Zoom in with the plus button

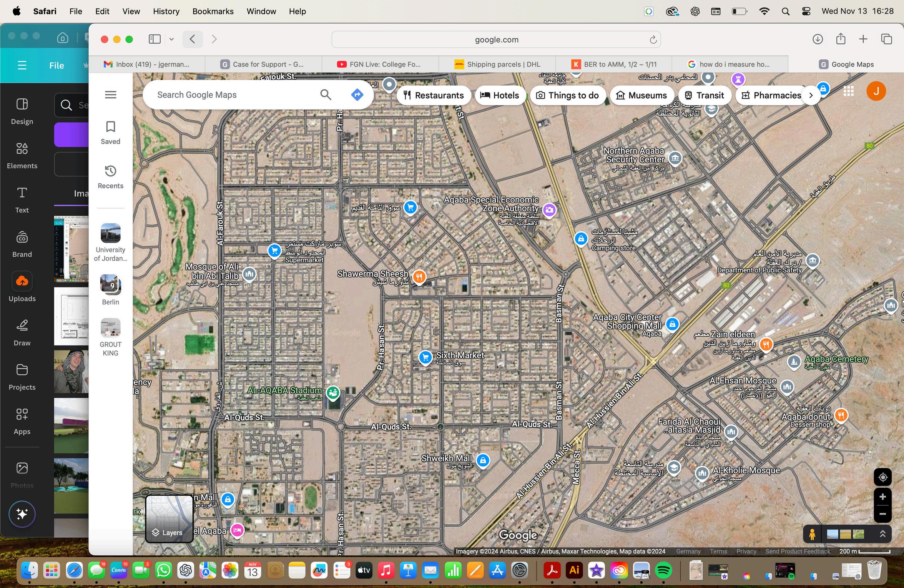(x=882, y=497)
